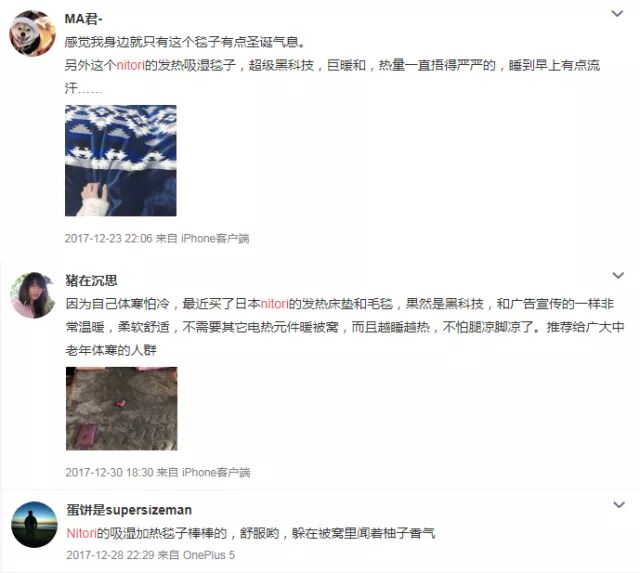Click iPhone客户端 source on second post
This screenshot has height=573, width=640.
tap(216, 472)
